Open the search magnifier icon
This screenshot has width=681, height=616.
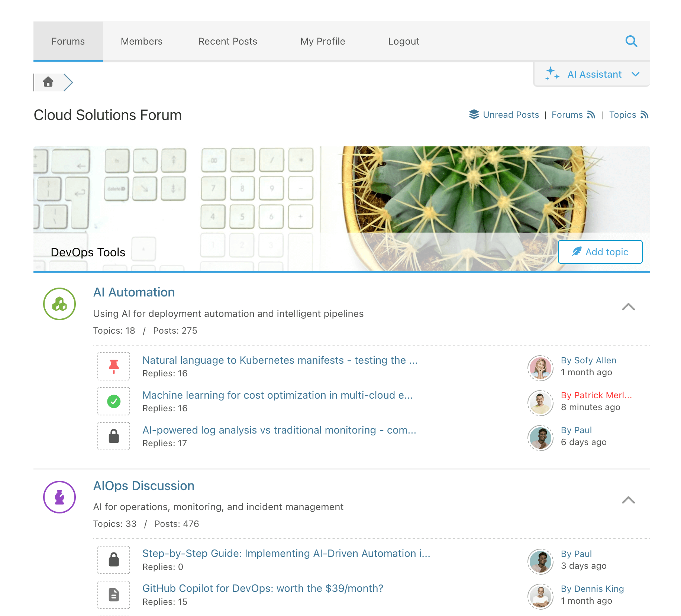click(631, 41)
